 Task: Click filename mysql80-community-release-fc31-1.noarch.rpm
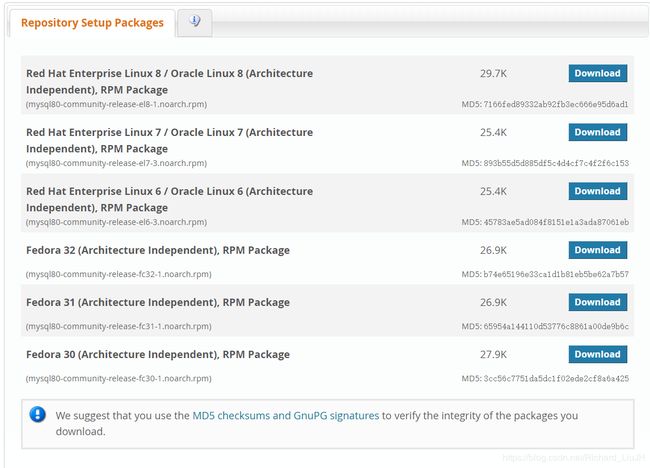119,327
